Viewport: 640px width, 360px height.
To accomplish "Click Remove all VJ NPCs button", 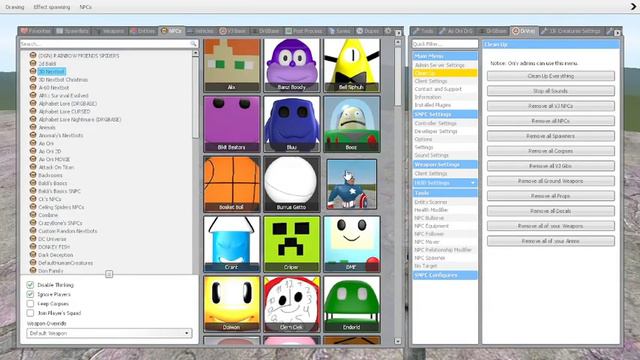I will coord(551,106).
